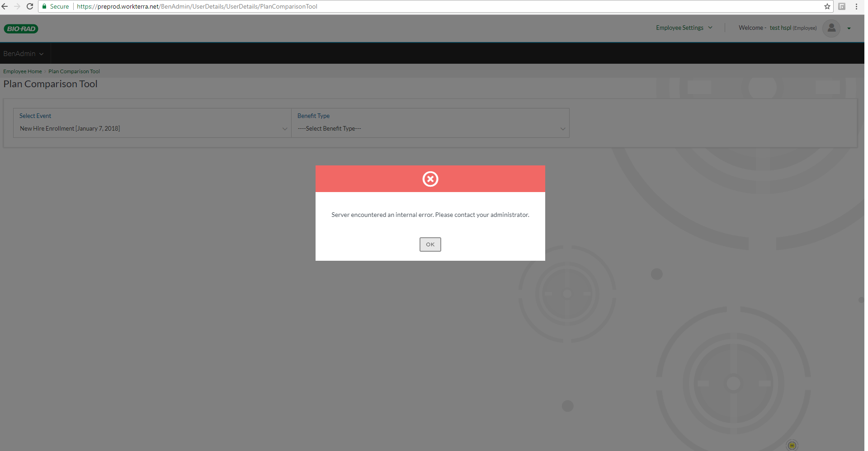Click the browser back navigation arrow
This screenshot has height=451, width=868.
(5, 6)
